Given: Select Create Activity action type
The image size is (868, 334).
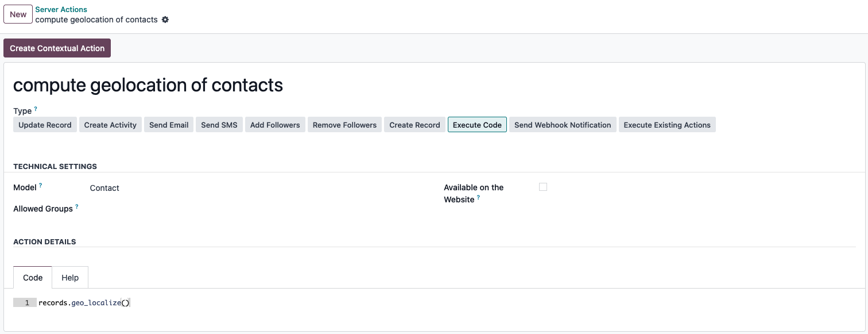Looking at the screenshot, I should (x=110, y=125).
